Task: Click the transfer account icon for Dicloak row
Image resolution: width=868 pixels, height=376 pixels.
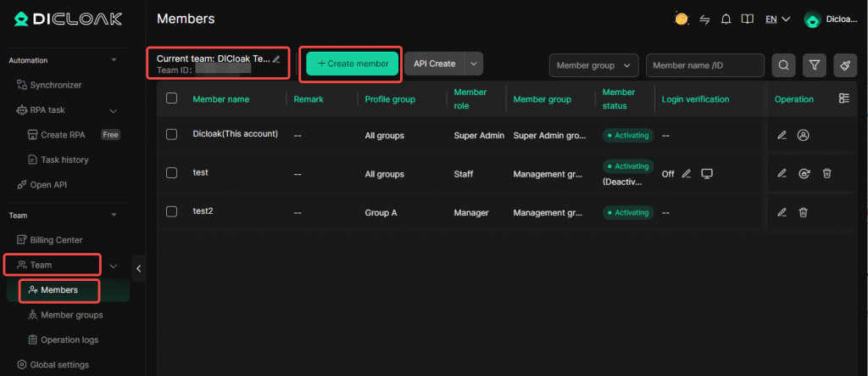Action: 804,135
